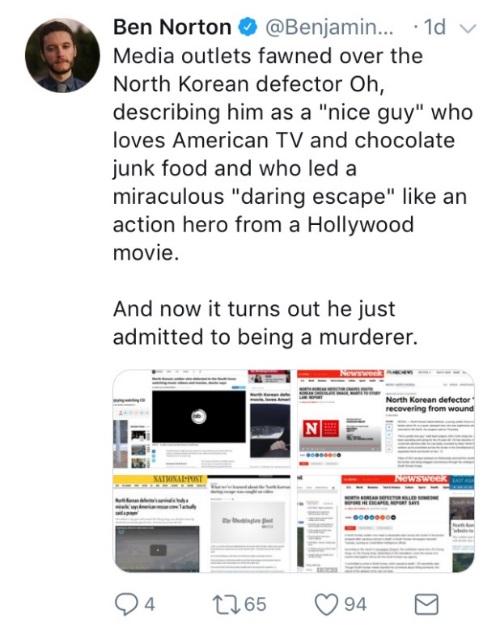Viewport: 500px width, 627px height.
Task: Like the tweet with the heart icon
Action: pyautogui.click(x=326, y=604)
